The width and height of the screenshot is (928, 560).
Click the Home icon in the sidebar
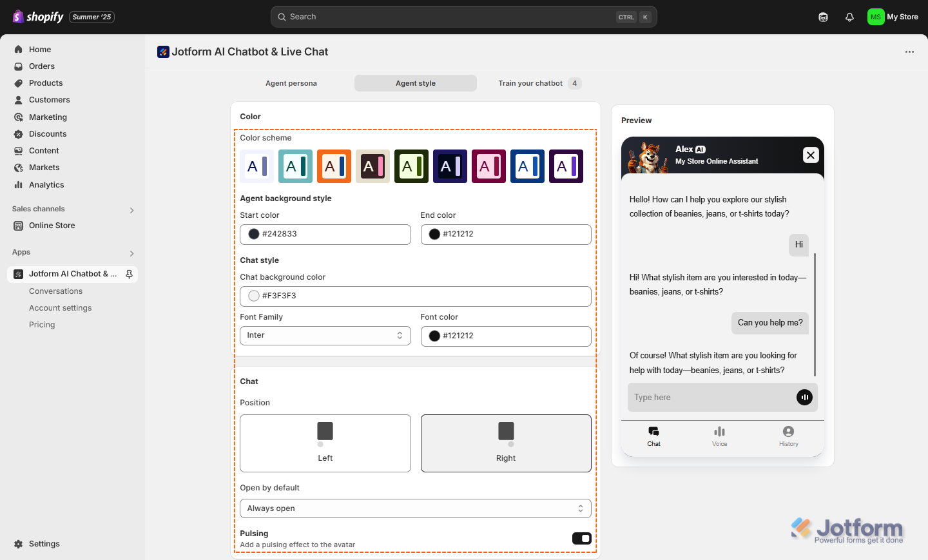click(x=19, y=50)
